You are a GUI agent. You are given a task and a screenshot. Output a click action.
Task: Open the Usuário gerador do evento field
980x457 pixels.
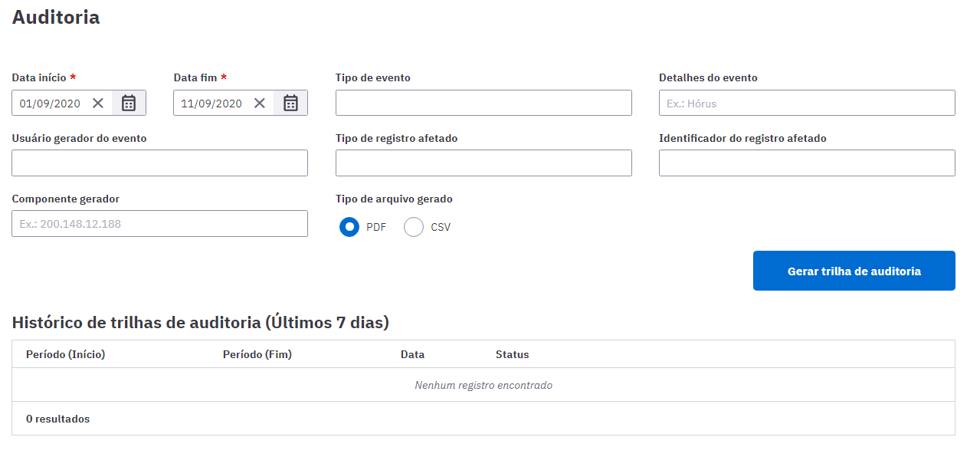(x=159, y=163)
